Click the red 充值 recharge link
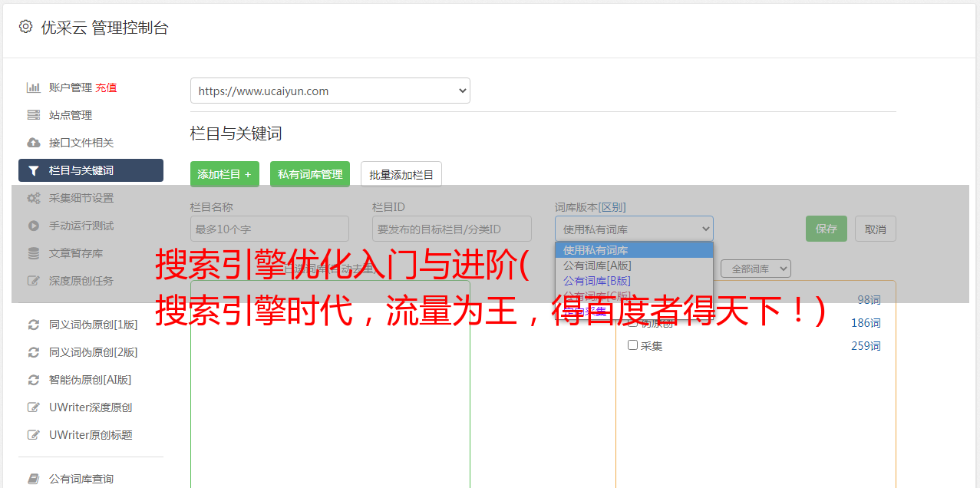The image size is (980, 488). point(106,87)
